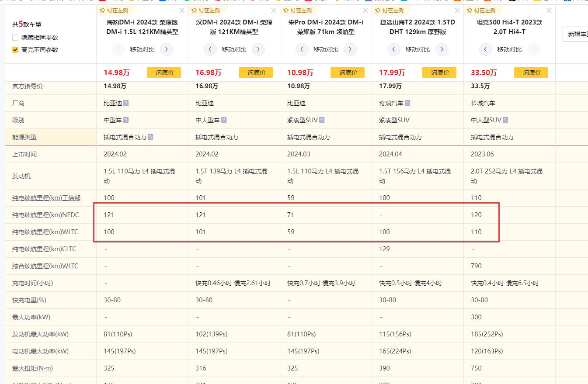Click info icon beside 奇瑞汽车
Image resolution: width=588 pixels, height=384 pixels.
tap(407, 103)
